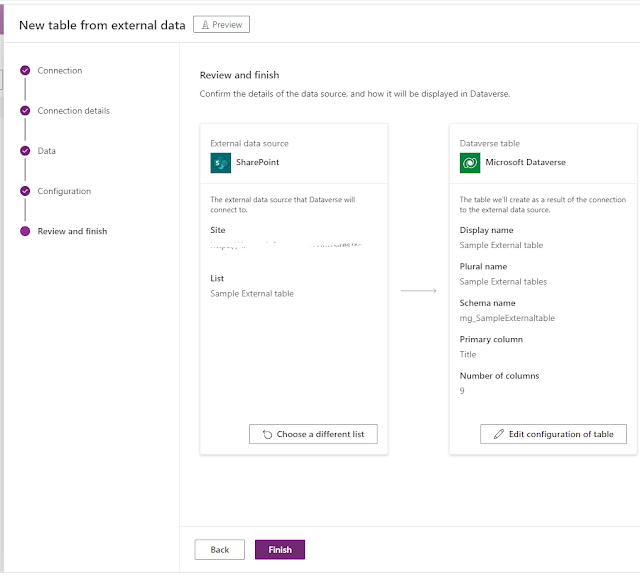Navigate to the Connection step
Image resolution: width=640 pixels, height=576 pixels.
(x=60, y=71)
